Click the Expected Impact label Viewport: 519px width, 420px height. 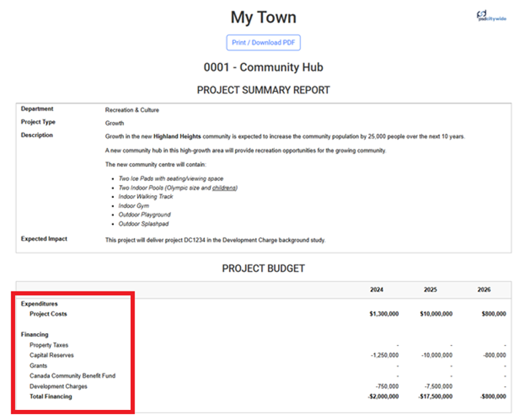click(44, 239)
